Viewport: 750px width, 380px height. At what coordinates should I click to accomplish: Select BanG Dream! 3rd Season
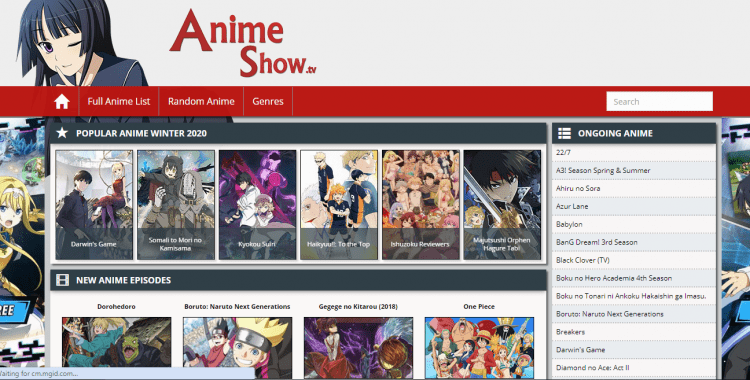point(634,242)
